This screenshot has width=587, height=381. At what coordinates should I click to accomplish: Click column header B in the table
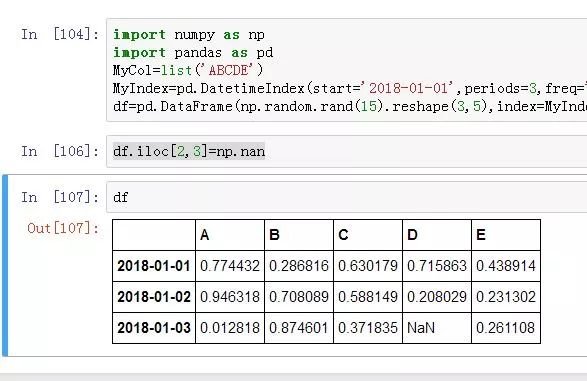299,235
